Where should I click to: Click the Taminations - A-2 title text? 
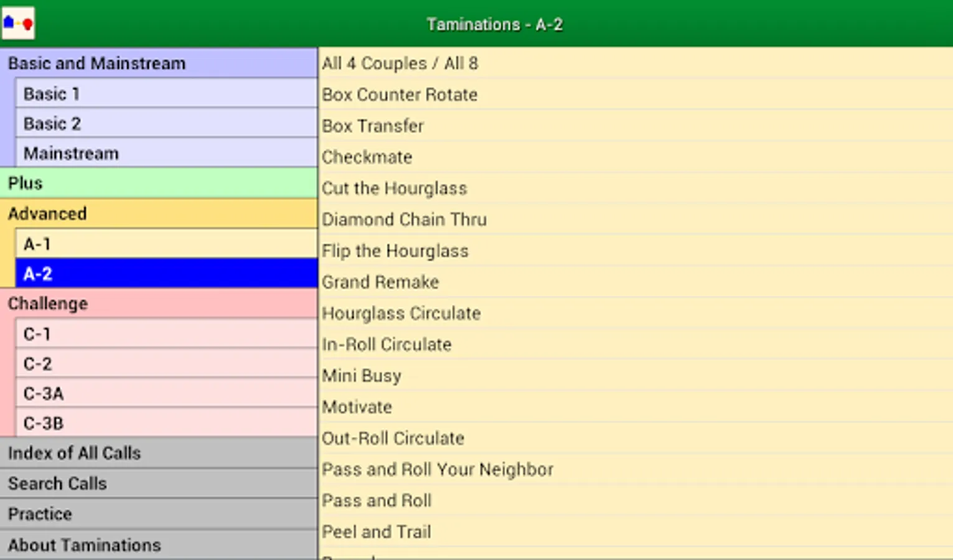(495, 24)
